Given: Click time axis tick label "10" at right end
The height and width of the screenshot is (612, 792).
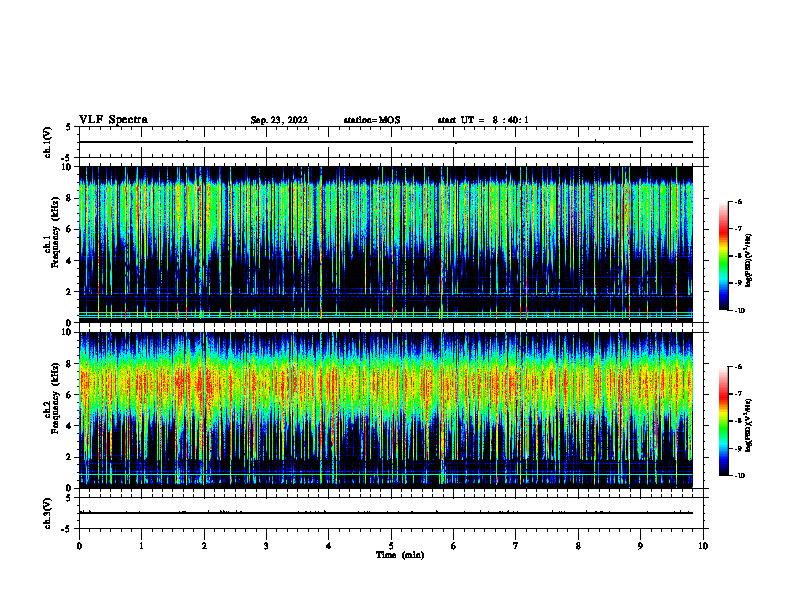Looking at the screenshot, I should [703, 546].
